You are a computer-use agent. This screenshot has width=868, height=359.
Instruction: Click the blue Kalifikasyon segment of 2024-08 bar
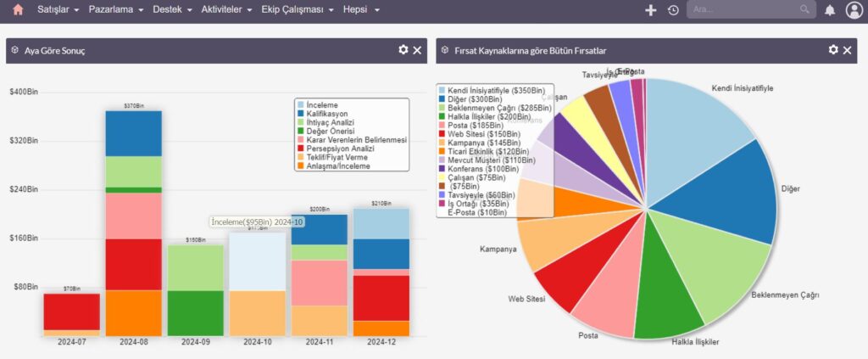[134, 133]
